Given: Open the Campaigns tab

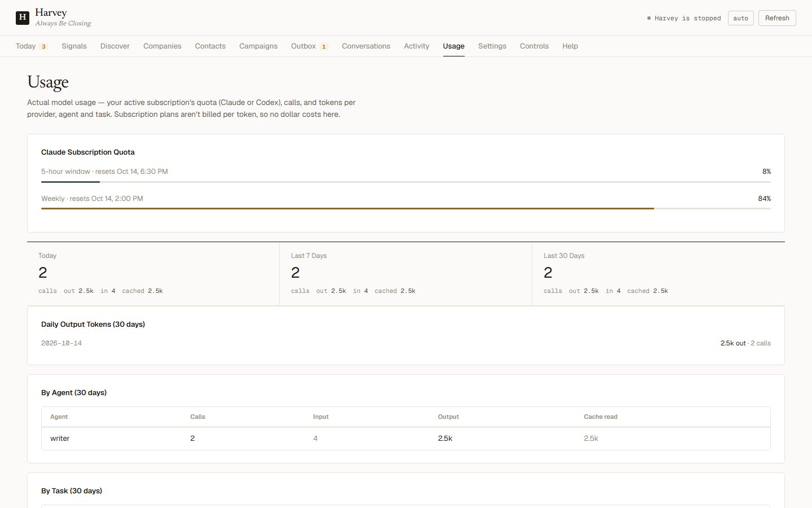Looking at the screenshot, I should tap(258, 46).
